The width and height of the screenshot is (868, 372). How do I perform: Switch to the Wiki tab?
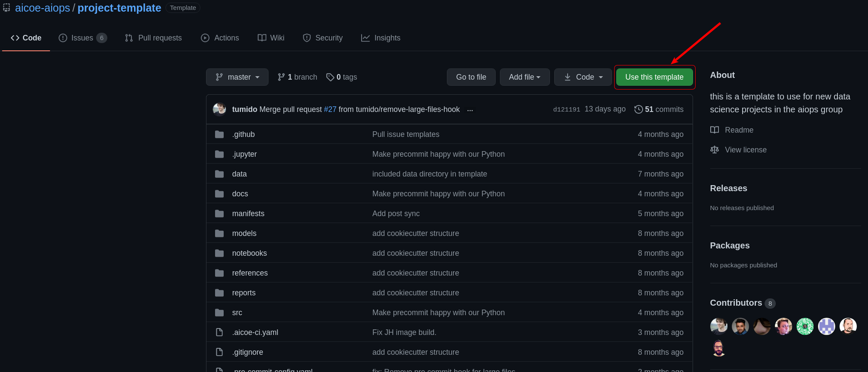tap(271, 38)
